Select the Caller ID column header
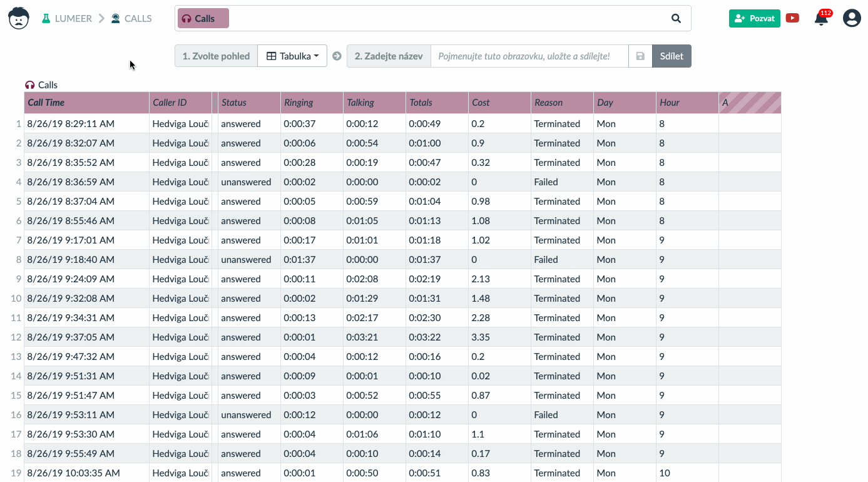The height and width of the screenshot is (482, 868). coord(180,103)
